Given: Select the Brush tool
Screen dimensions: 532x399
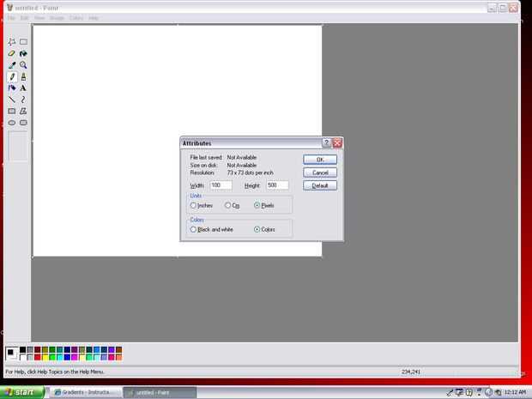Looking at the screenshot, I should [x=23, y=76].
